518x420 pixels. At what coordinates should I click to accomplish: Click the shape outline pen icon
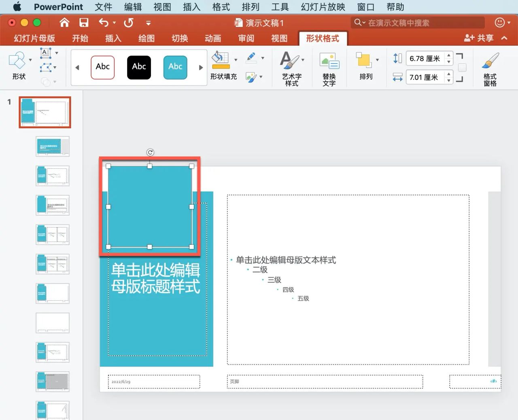(251, 57)
